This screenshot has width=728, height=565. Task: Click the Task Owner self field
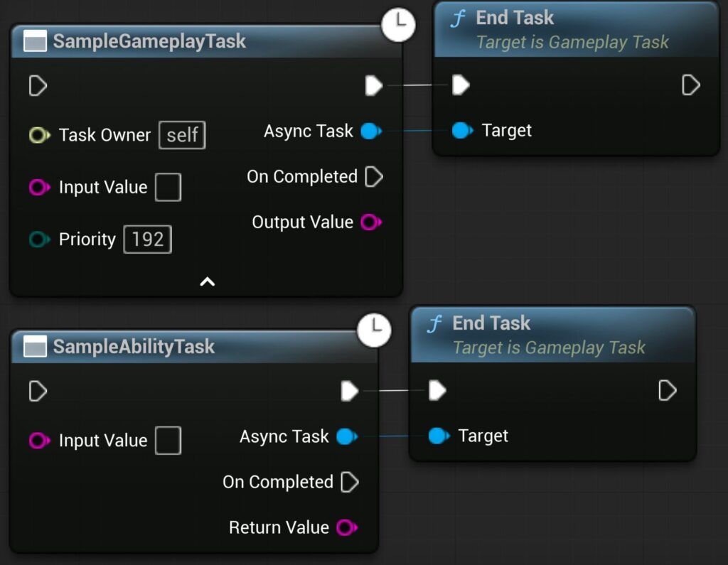point(182,135)
